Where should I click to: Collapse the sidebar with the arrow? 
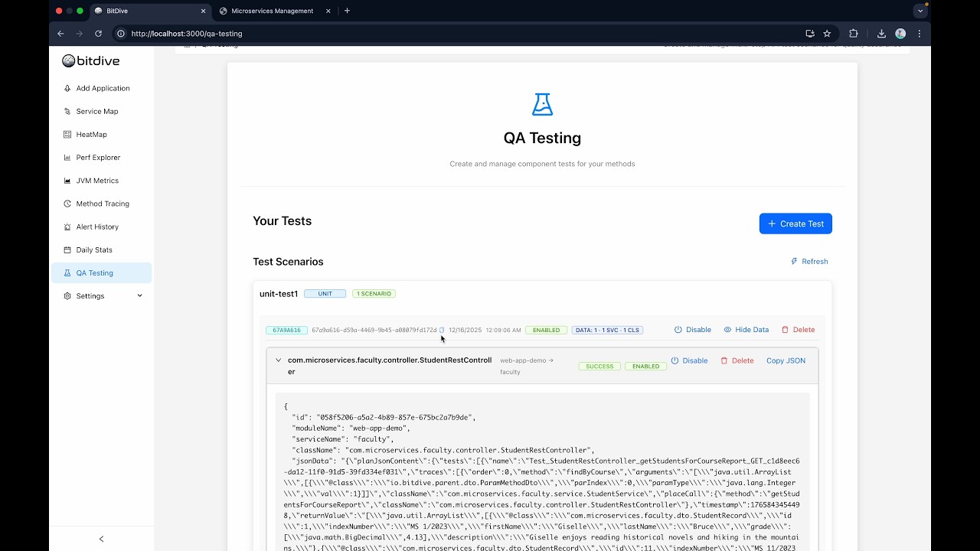(x=101, y=539)
